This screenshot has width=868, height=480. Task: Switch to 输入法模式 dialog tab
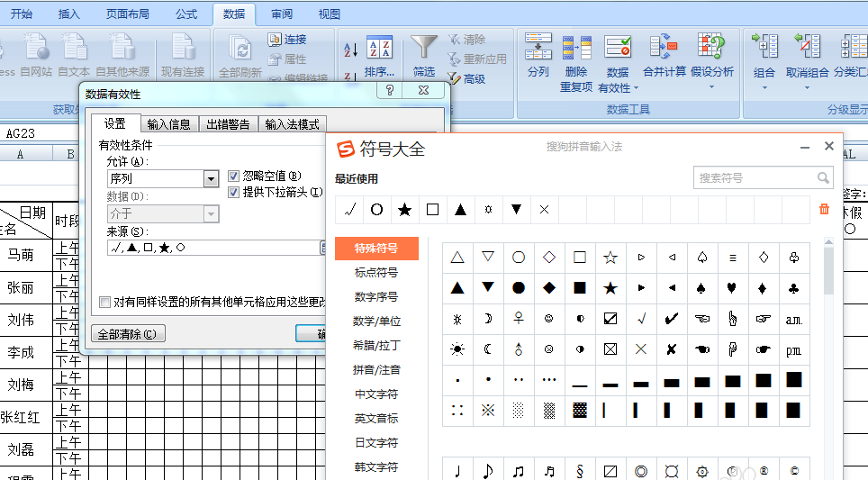click(293, 124)
